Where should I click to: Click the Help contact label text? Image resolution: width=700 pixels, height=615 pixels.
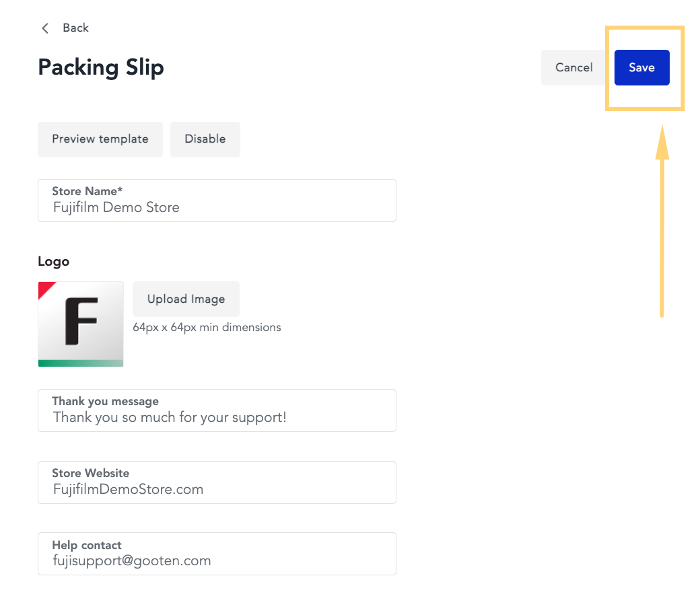click(87, 545)
